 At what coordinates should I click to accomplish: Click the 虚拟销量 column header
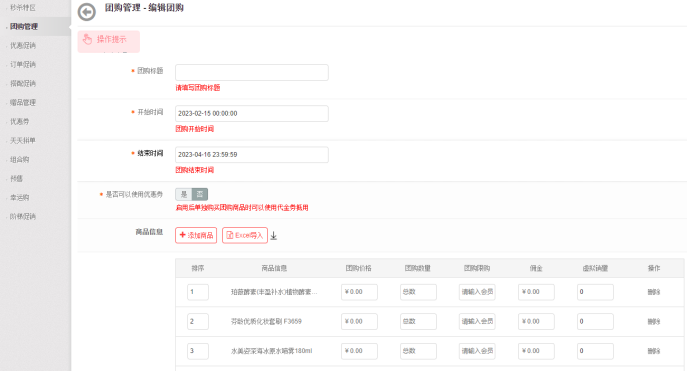point(595,268)
